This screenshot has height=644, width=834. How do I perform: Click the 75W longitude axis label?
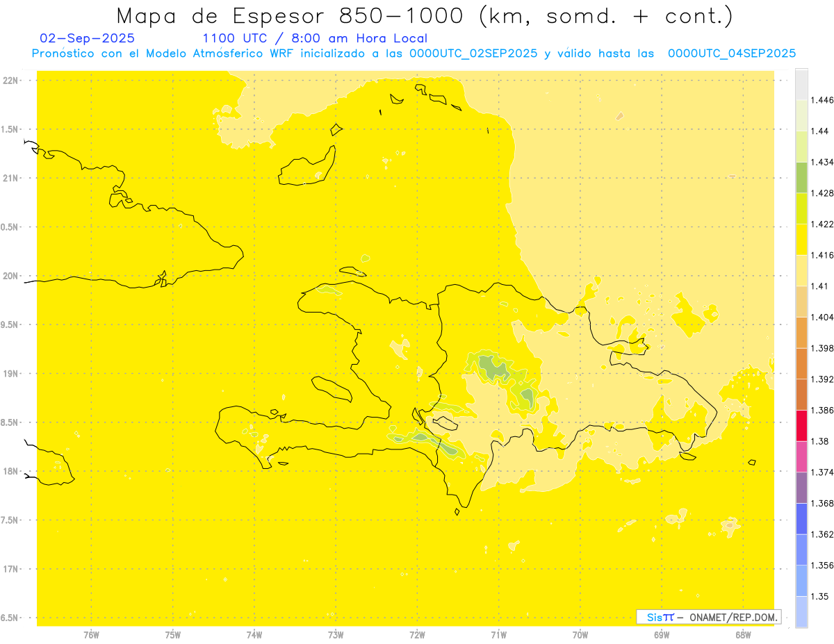click(x=172, y=635)
